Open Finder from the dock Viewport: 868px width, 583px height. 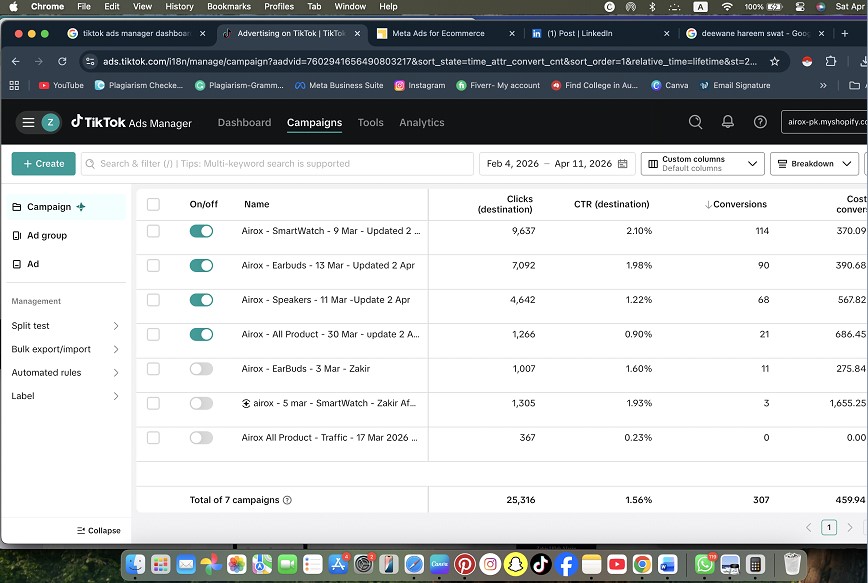coord(135,564)
